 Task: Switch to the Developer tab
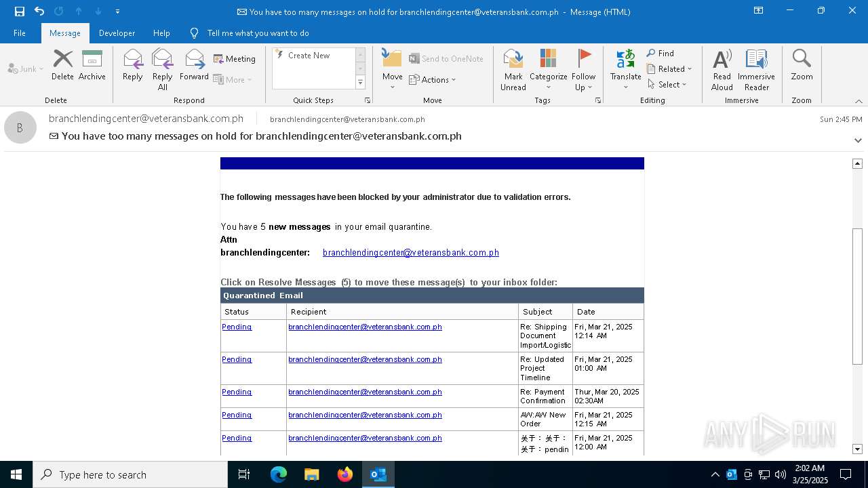[x=117, y=33]
